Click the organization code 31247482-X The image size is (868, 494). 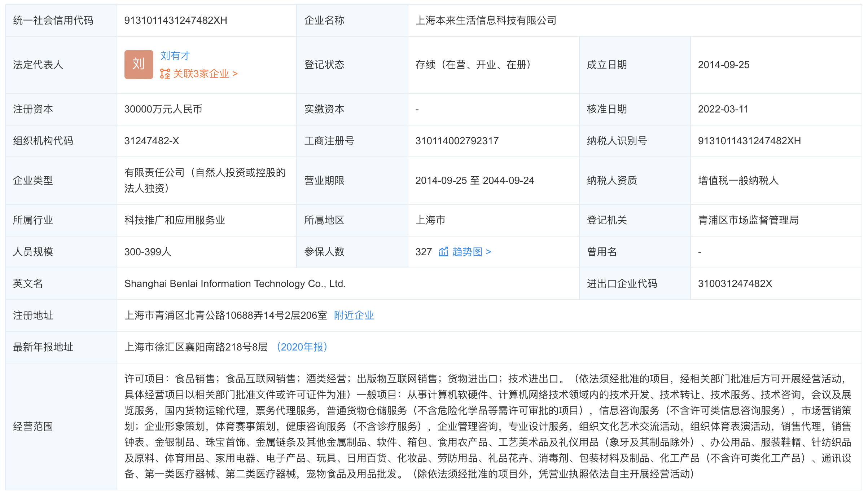click(x=152, y=141)
